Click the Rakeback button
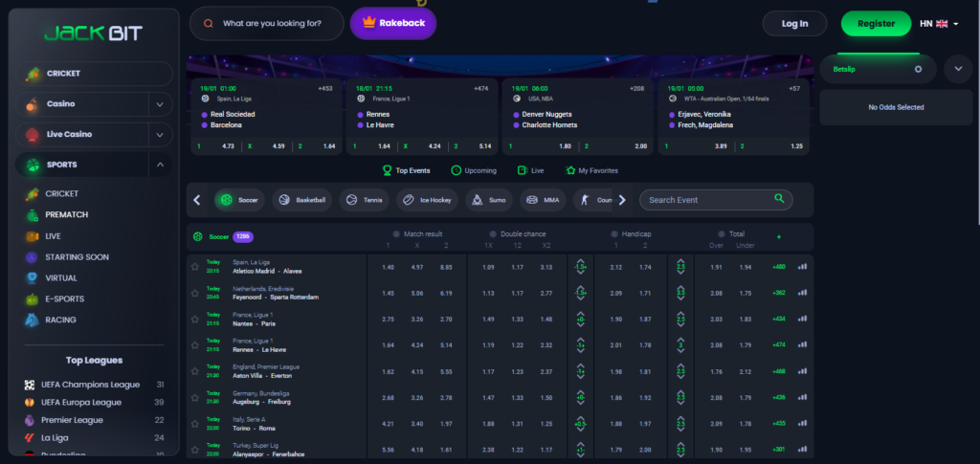 point(393,24)
